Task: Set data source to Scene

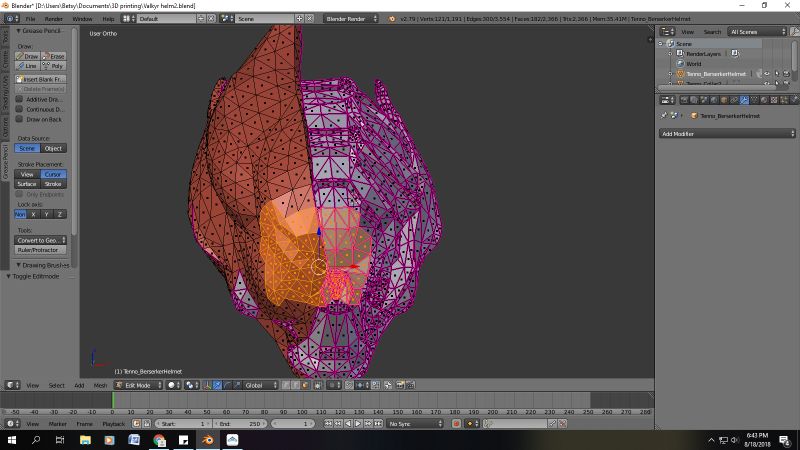Action: (28, 148)
